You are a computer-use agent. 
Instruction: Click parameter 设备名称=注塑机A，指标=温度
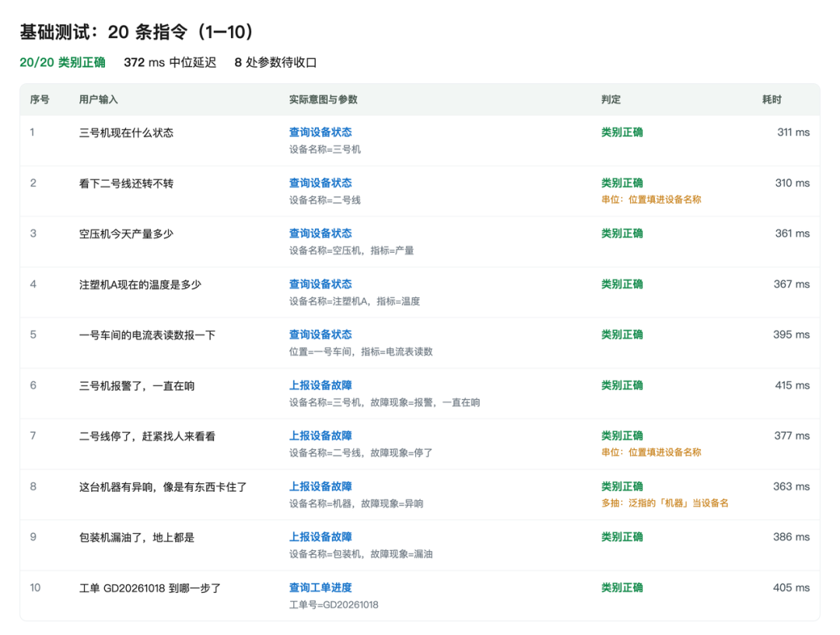[x=355, y=302]
